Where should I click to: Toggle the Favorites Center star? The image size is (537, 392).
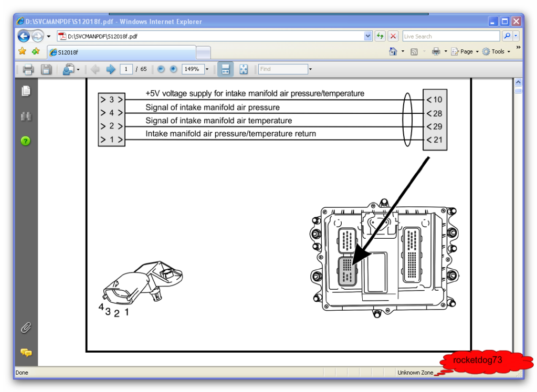[x=22, y=51]
